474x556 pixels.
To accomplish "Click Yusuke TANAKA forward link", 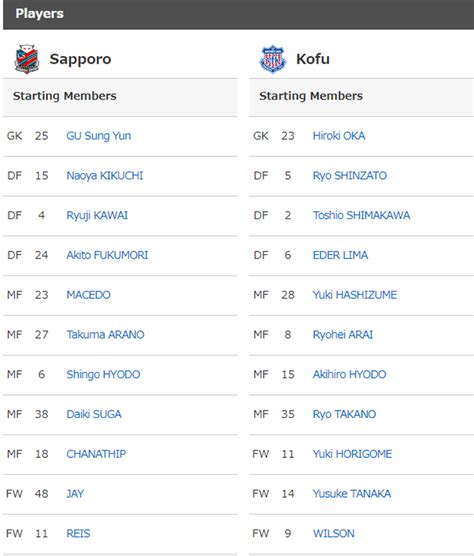I will point(352,493).
